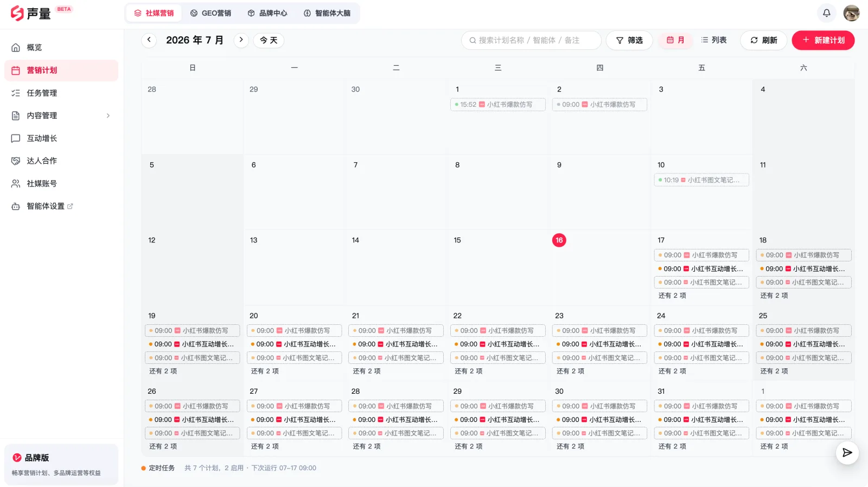Image resolution: width=868 pixels, height=487 pixels.
Task: Switch to 月 calendar view
Action: (x=675, y=40)
